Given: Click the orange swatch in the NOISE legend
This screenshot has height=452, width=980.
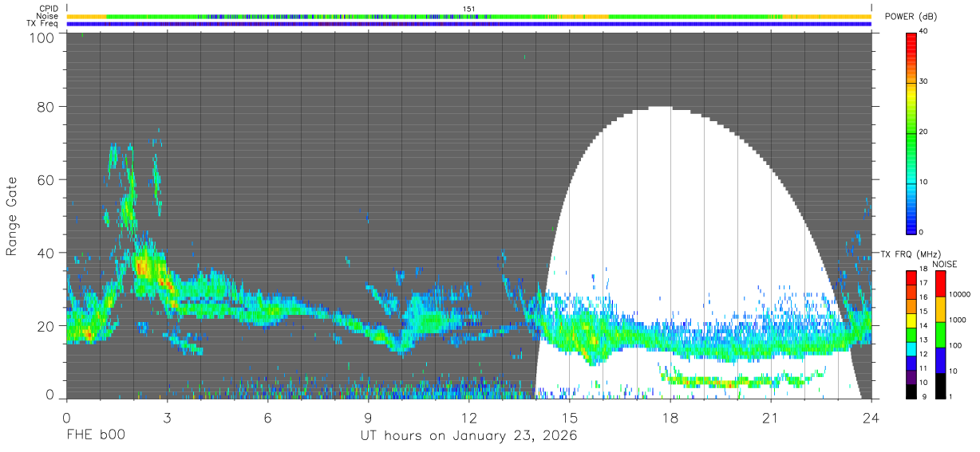Looking at the screenshot, I should (939, 309).
